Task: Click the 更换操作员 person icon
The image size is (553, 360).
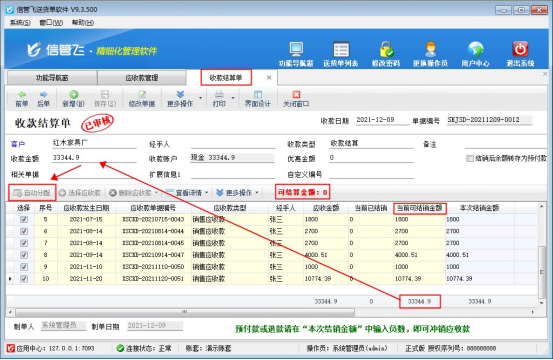Action: 430,49
